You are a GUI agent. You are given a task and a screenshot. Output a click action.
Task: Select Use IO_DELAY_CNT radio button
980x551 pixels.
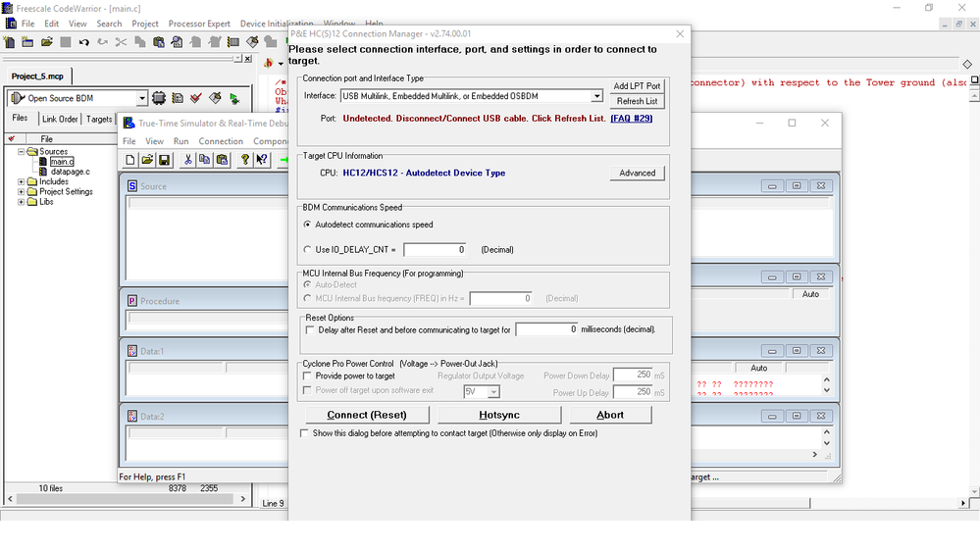(307, 249)
